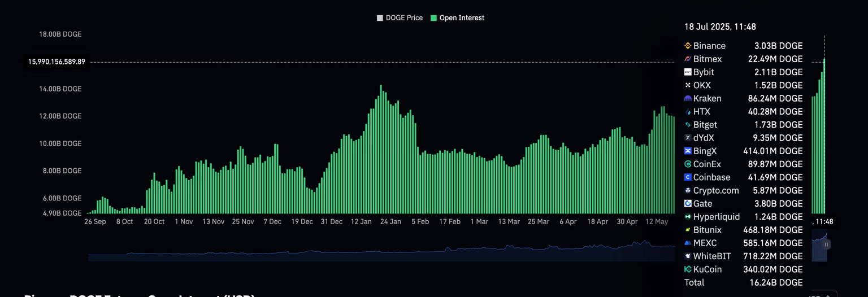Click the green Open Interest legend swatch

433,18
